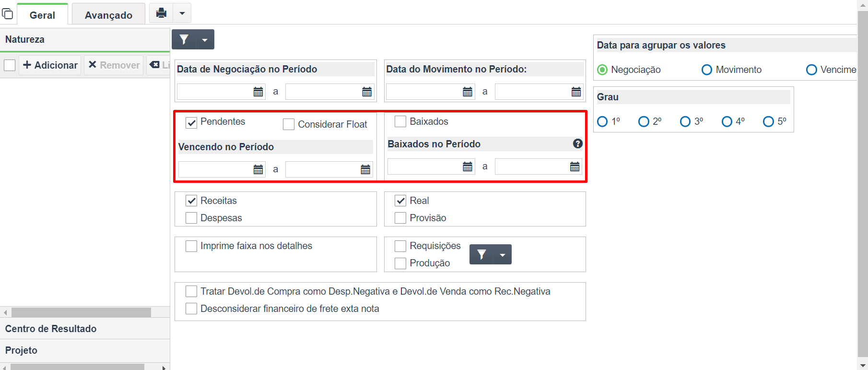Click the main filter funnel icon
Viewport: 868px width, 370px height.
[x=184, y=39]
